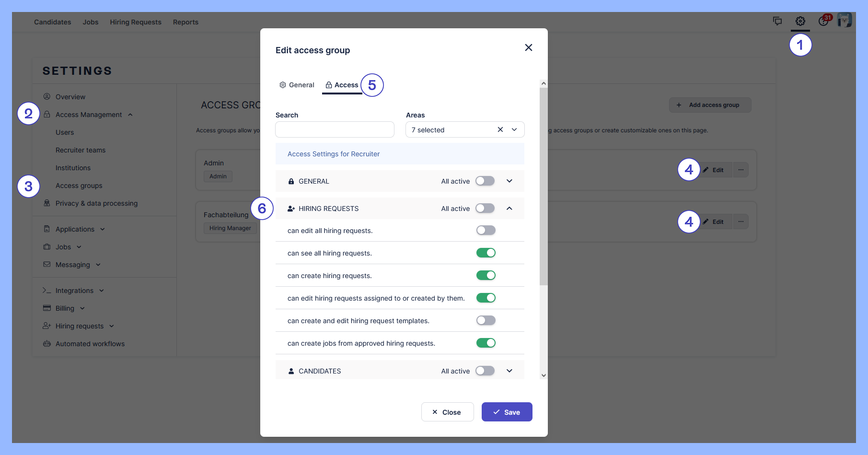This screenshot has width=868, height=455.
Task: Expand the GENERAL access section
Action: pyautogui.click(x=509, y=181)
